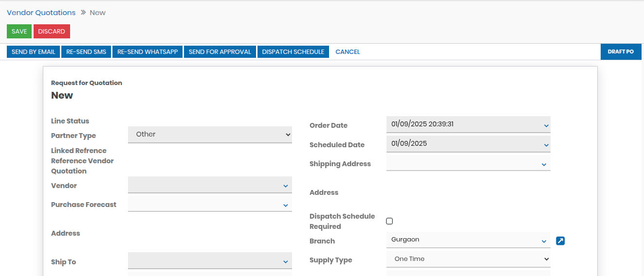Click the green Save button

[x=19, y=32]
